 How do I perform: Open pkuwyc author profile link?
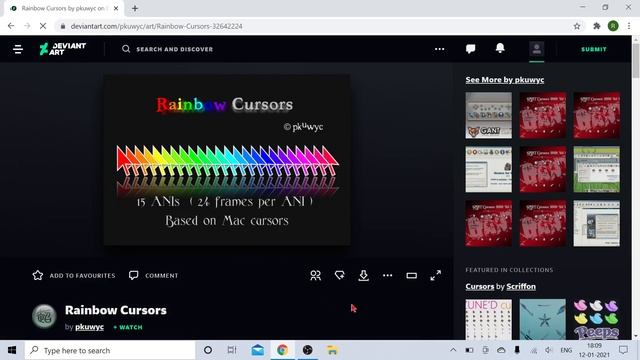coord(89,327)
